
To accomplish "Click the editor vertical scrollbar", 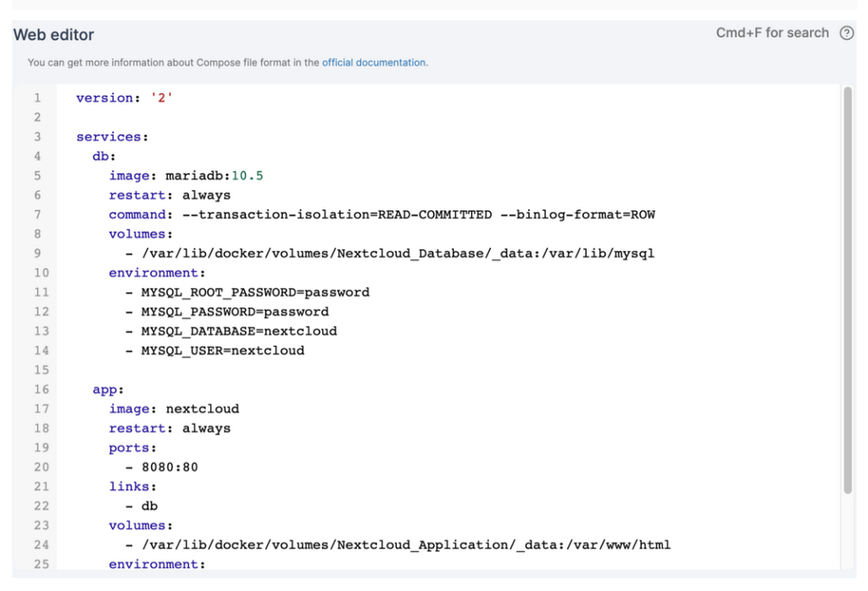I will click(x=848, y=290).
